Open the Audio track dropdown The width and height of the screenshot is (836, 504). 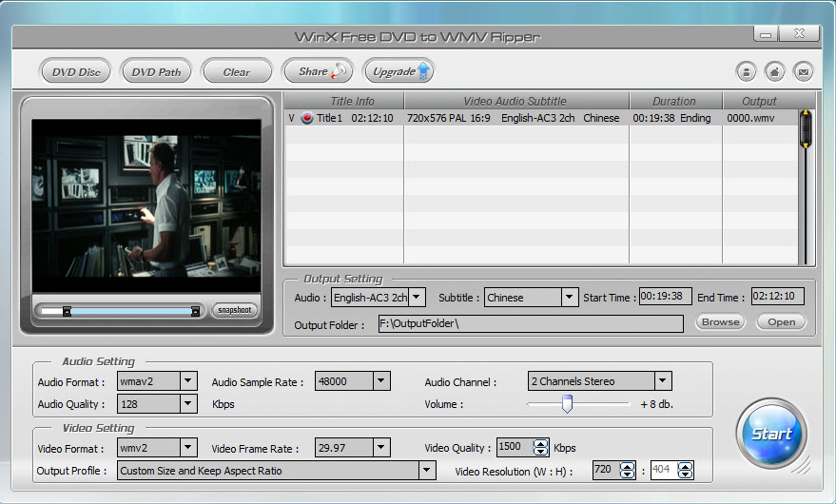(x=417, y=297)
